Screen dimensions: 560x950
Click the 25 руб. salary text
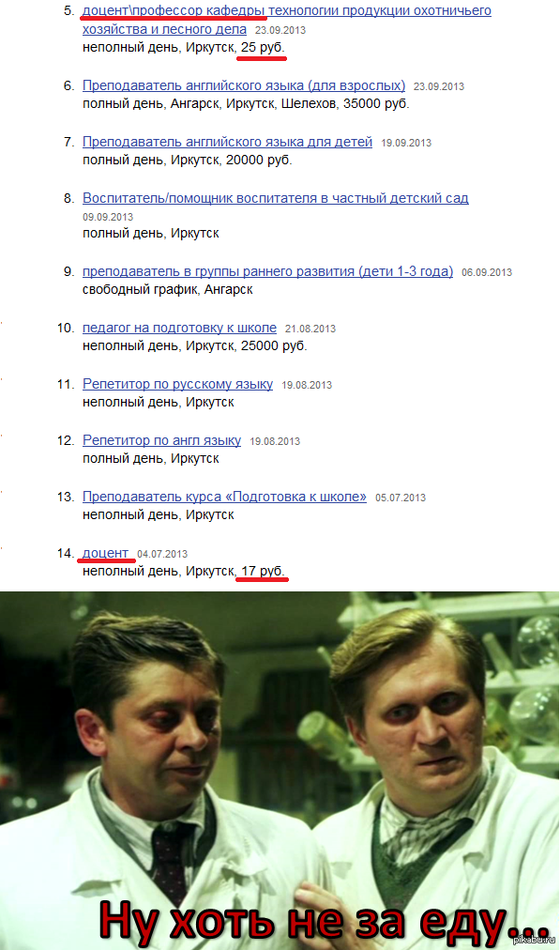262,47
